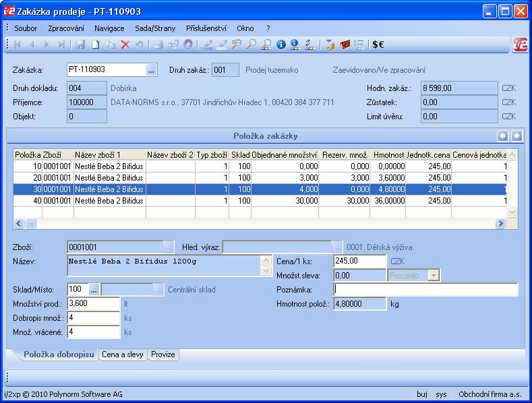
Task: Open lookup button beside Zakázka field
Action: (x=151, y=70)
